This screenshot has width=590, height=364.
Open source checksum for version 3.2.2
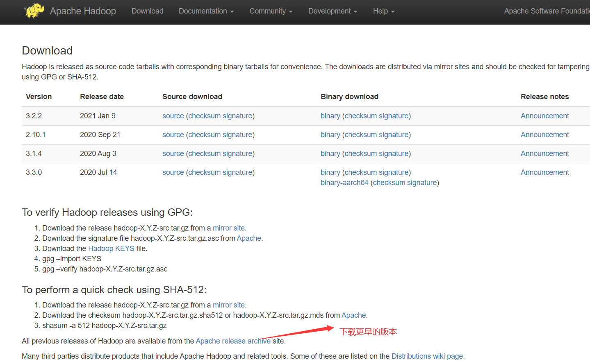tap(204, 116)
